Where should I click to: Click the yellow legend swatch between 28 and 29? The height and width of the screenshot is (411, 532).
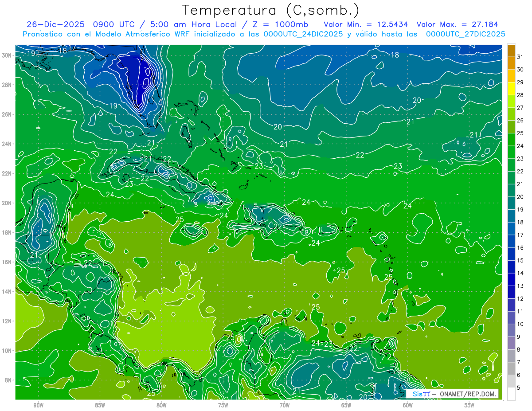511,89
